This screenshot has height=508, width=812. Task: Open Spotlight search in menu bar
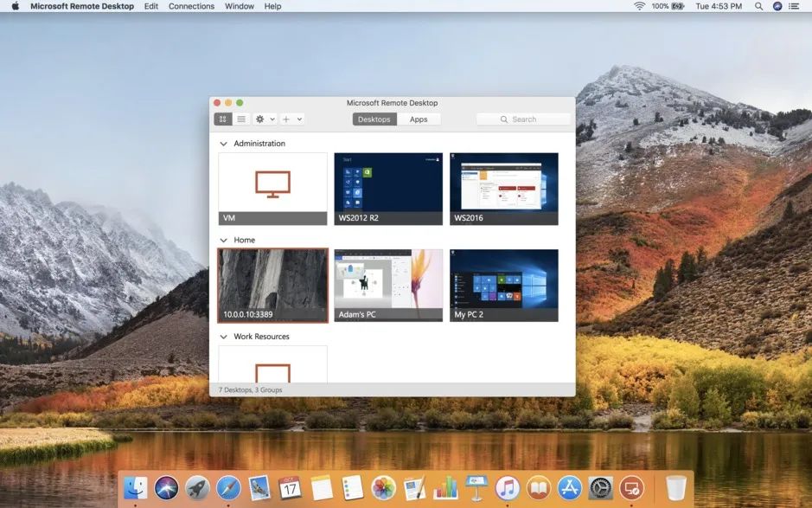pos(758,6)
